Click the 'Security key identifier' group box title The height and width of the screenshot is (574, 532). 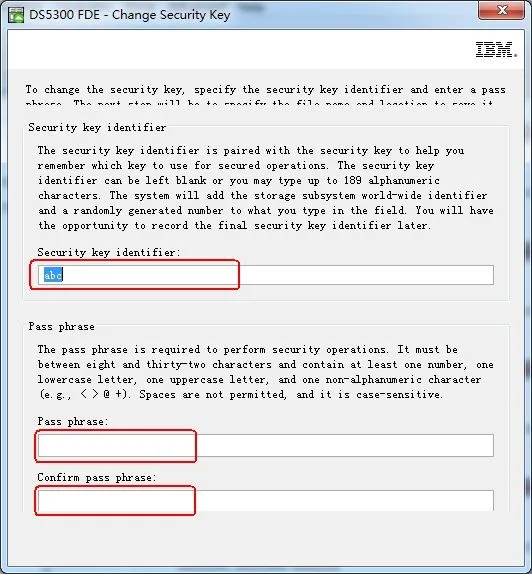click(97, 127)
